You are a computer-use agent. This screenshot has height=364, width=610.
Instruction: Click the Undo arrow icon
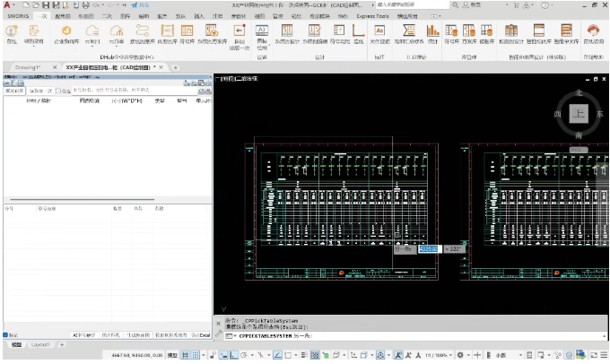[x=95, y=5]
